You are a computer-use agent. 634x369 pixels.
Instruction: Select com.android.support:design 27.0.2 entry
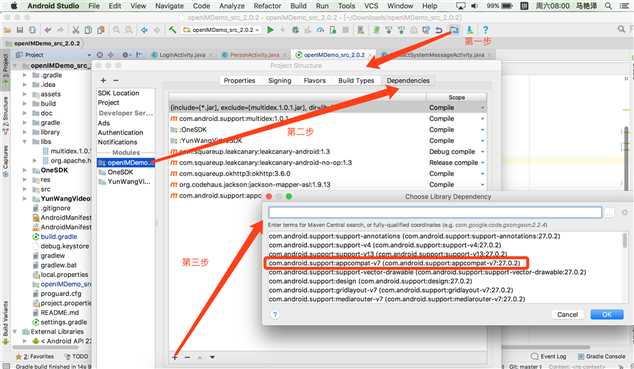[370, 281]
